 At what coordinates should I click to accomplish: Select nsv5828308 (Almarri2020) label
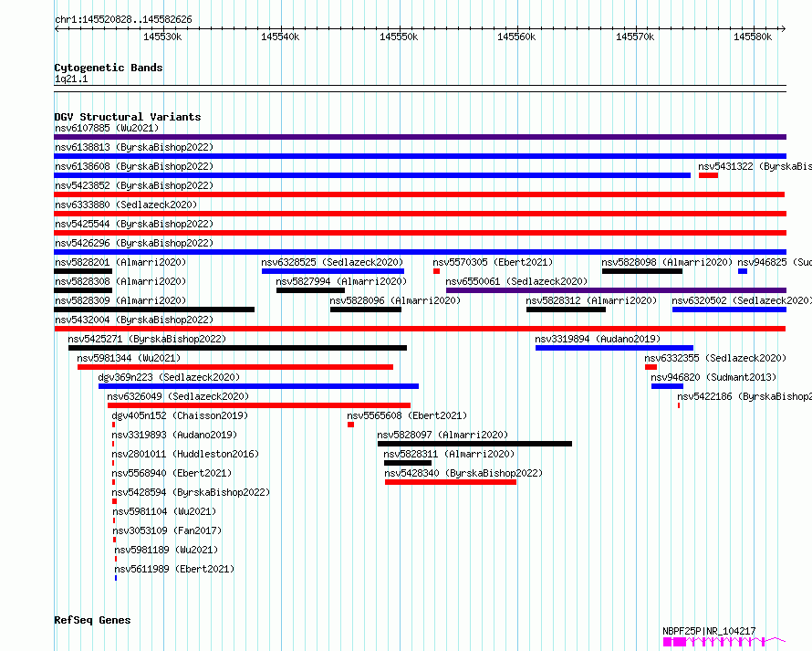(x=120, y=281)
